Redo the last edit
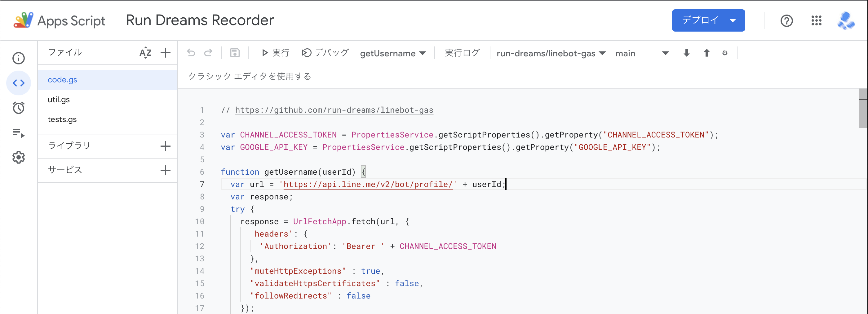The width and height of the screenshot is (868, 314). pos(208,53)
